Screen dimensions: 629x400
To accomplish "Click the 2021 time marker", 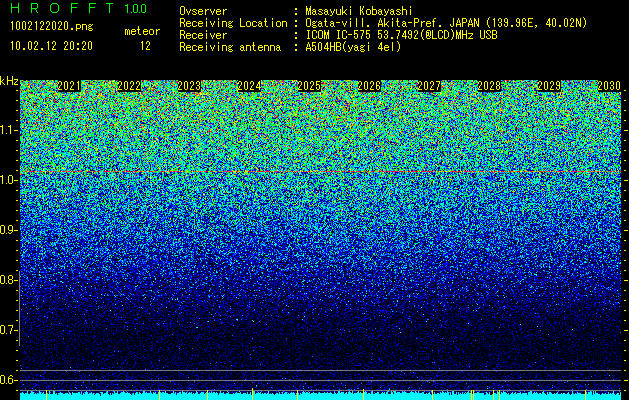I will (69, 86).
